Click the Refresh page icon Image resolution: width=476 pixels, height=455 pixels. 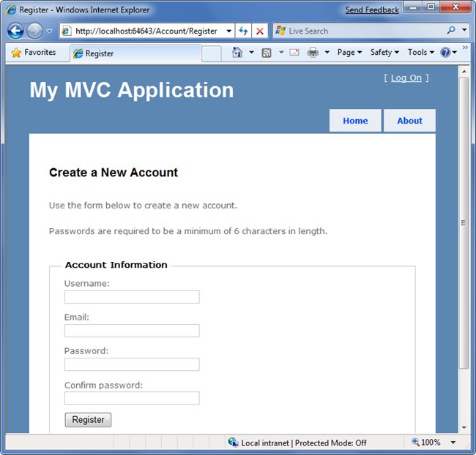click(244, 31)
